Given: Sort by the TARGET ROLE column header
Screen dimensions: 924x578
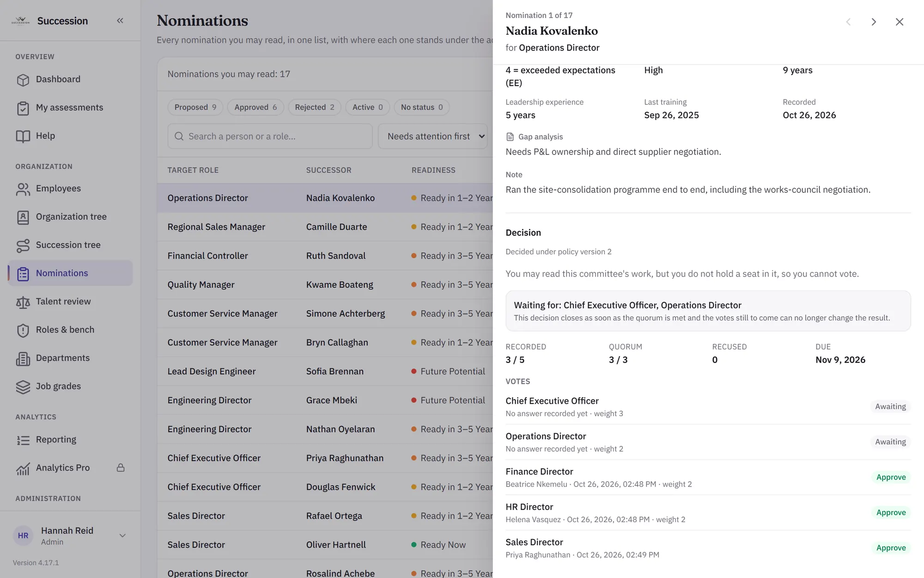Looking at the screenshot, I should pyautogui.click(x=193, y=170).
